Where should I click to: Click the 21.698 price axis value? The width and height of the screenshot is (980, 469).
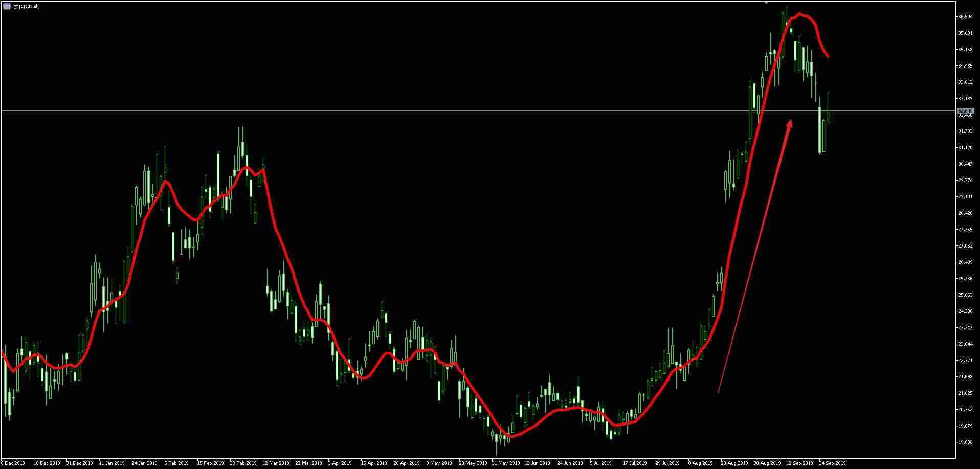965,377
